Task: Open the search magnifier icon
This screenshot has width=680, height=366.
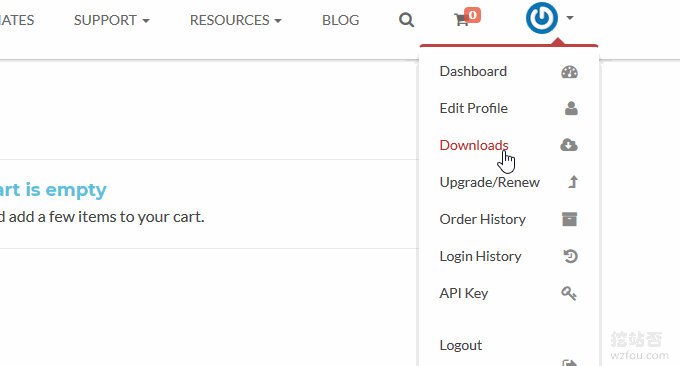Action: point(406,20)
